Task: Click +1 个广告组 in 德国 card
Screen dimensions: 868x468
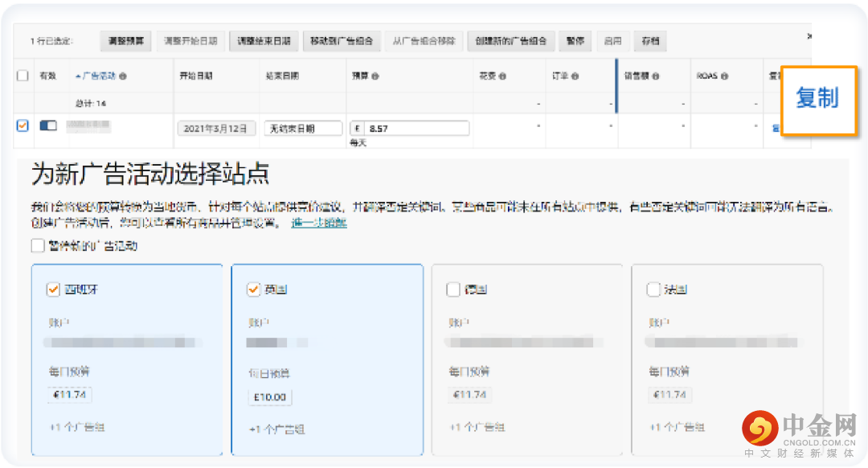Action: [477, 427]
